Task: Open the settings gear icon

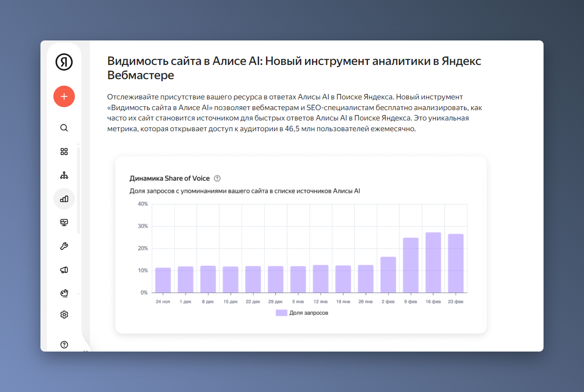Action: pyautogui.click(x=64, y=315)
